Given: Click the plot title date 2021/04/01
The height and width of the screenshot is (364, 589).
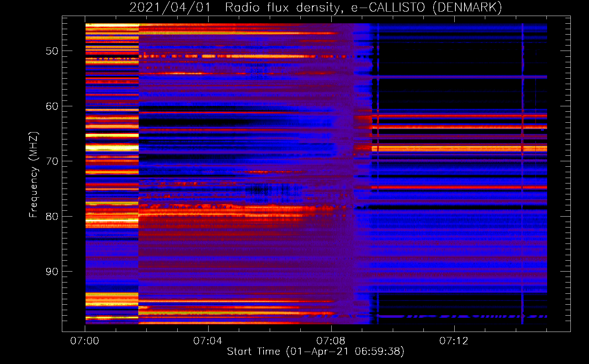Looking at the screenshot, I should (x=170, y=8).
